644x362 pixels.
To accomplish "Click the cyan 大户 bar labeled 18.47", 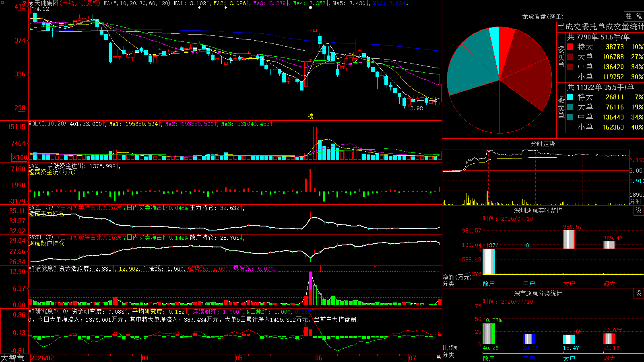I will click(569, 339).
